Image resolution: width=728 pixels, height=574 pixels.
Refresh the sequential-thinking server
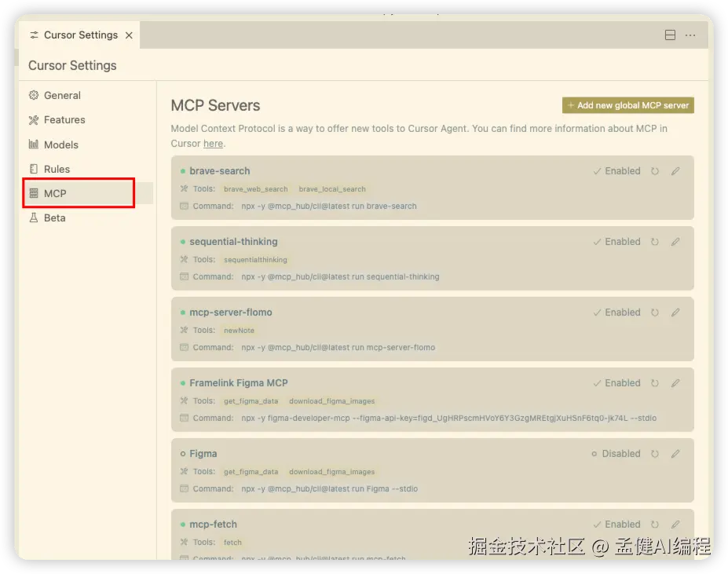655,242
